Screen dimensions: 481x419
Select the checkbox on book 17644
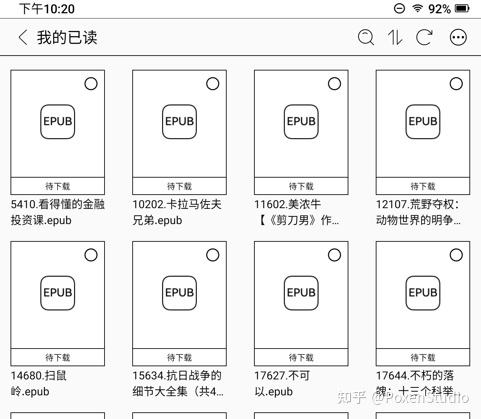(x=456, y=255)
